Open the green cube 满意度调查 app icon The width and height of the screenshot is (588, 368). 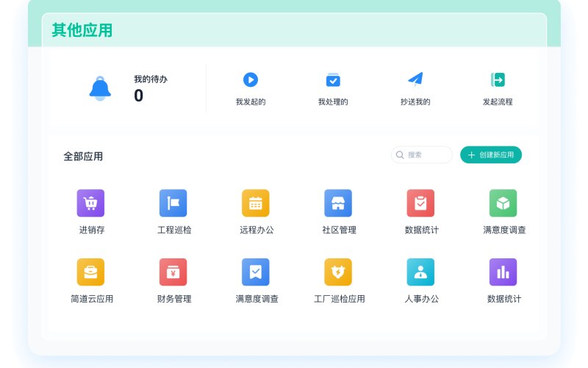(503, 203)
